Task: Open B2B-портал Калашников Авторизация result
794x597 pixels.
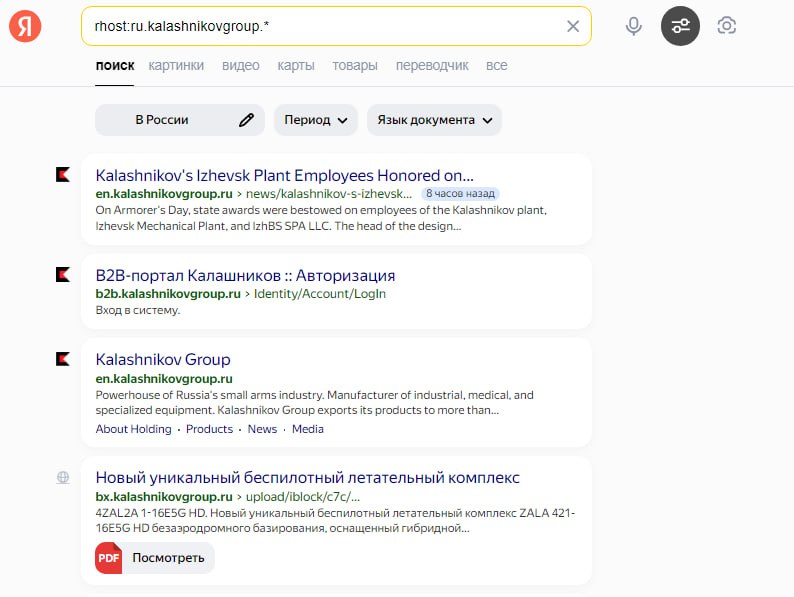Action: 245,275
